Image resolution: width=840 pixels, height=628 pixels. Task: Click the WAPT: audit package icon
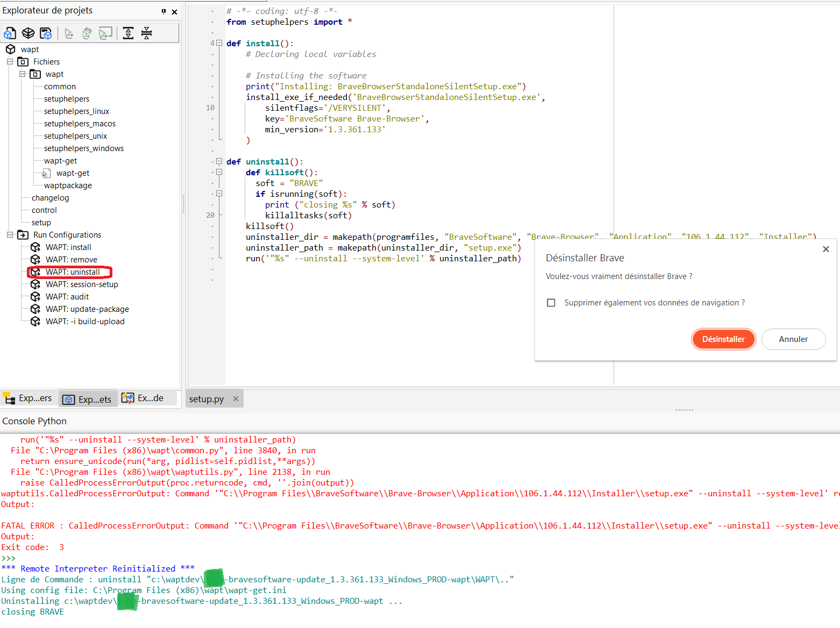35,297
